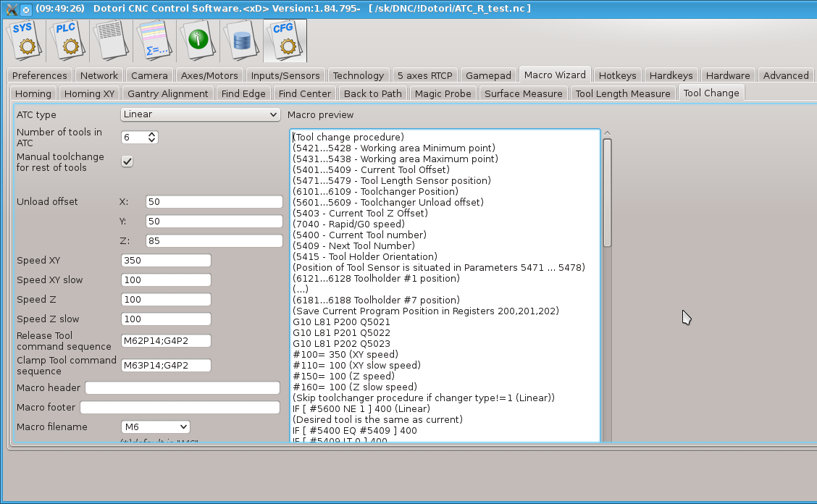
Task: Open the G-code text page icon
Action: point(111,41)
